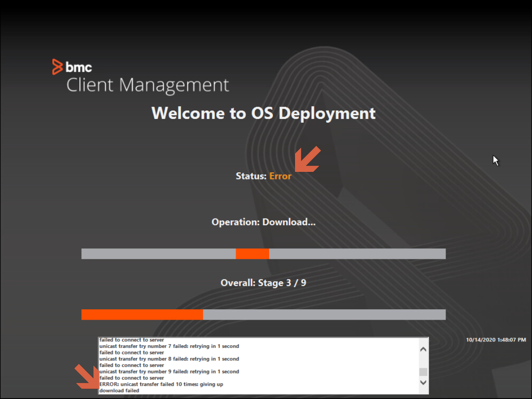This screenshot has height=399, width=532.
Task: Click the bmc logo icon
Action: pyautogui.click(x=57, y=67)
